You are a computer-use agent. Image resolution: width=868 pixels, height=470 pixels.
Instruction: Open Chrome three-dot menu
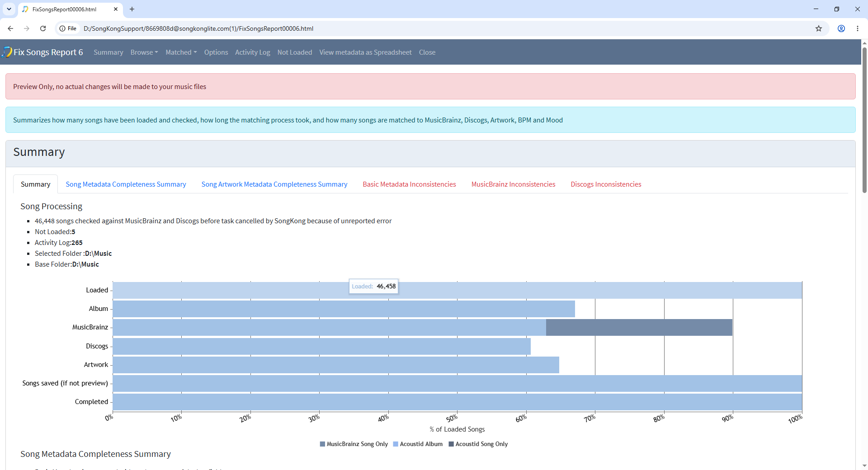(x=858, y=28)
